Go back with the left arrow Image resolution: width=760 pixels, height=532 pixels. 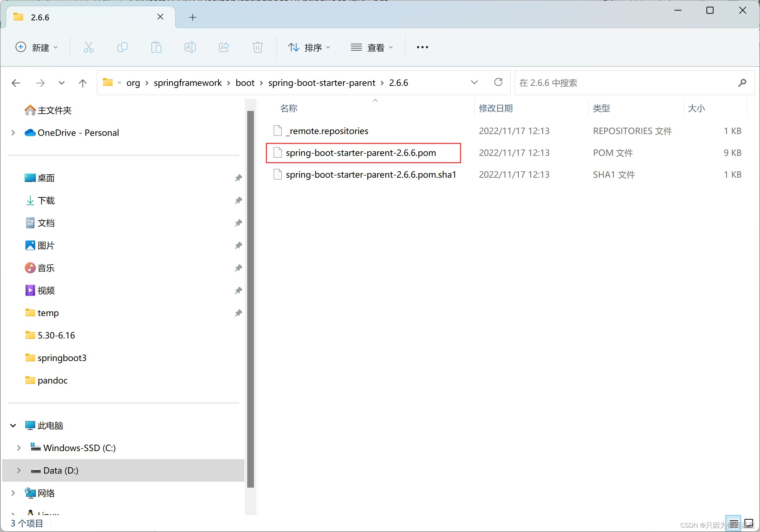16,83
